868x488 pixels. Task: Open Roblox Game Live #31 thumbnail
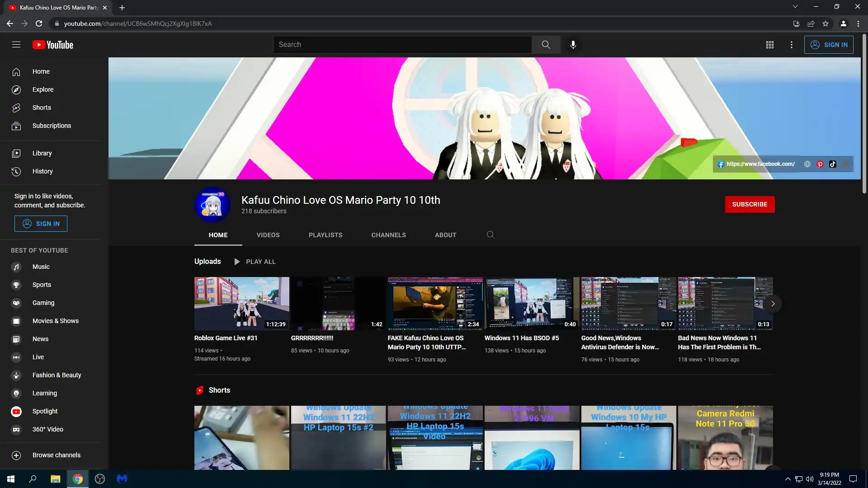click(x=241, y=303)
